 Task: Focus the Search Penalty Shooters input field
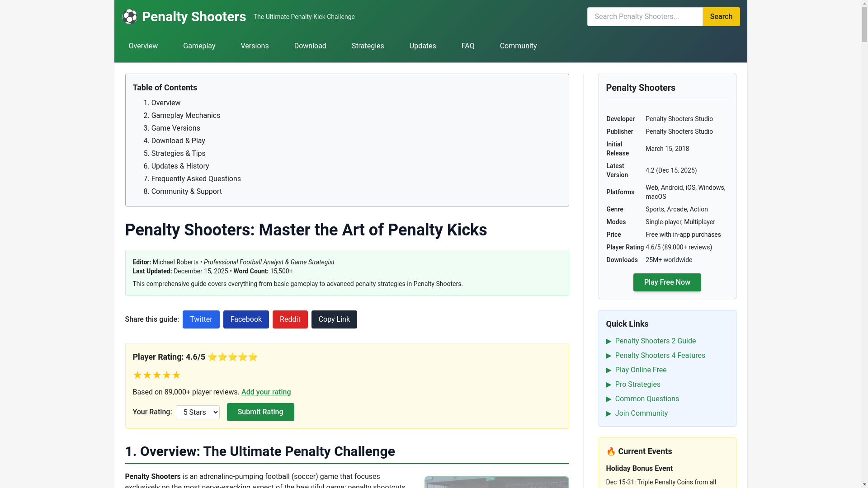(645, 17)
